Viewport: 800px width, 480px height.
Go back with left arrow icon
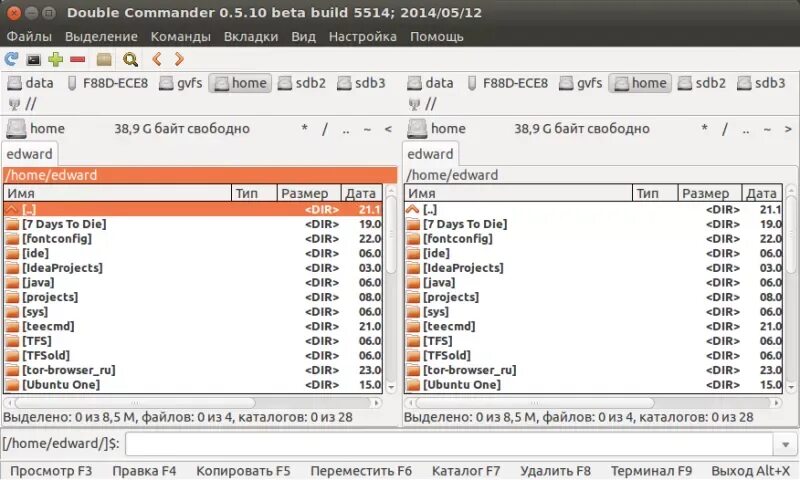click(x=157, y=59)
